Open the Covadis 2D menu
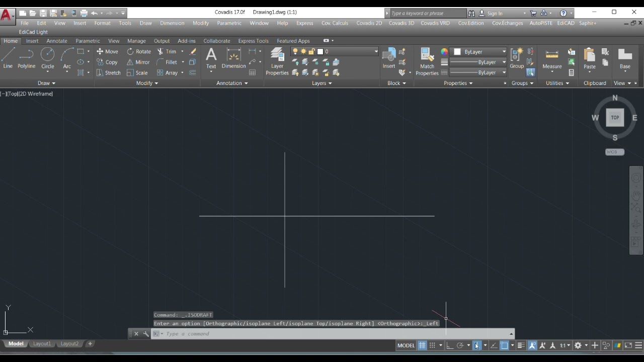Image resolution: width=644 pixels, height=362 pixels. 369,23
